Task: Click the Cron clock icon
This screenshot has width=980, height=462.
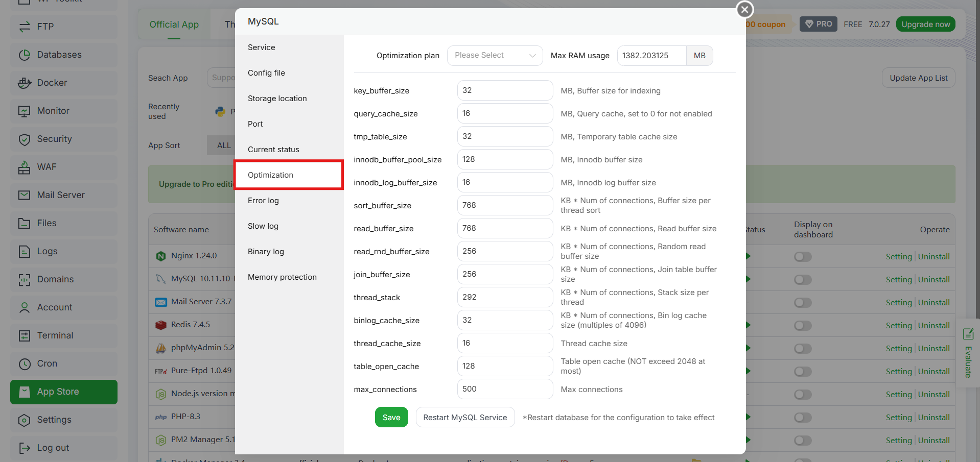Action: tap(24, 363)
